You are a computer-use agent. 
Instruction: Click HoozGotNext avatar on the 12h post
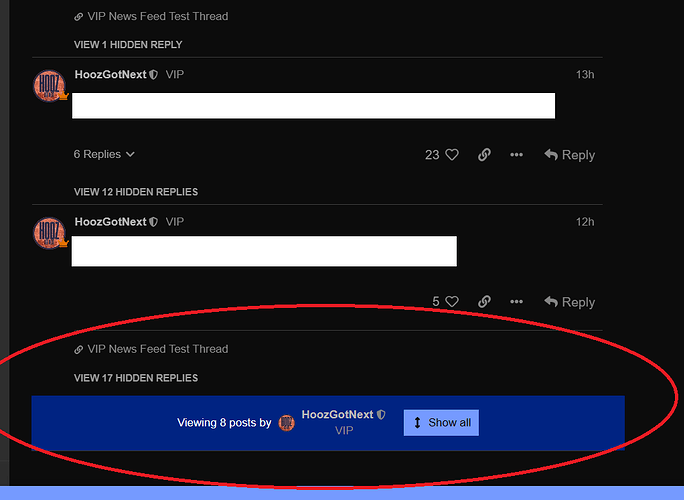click(x=50, y=234)
